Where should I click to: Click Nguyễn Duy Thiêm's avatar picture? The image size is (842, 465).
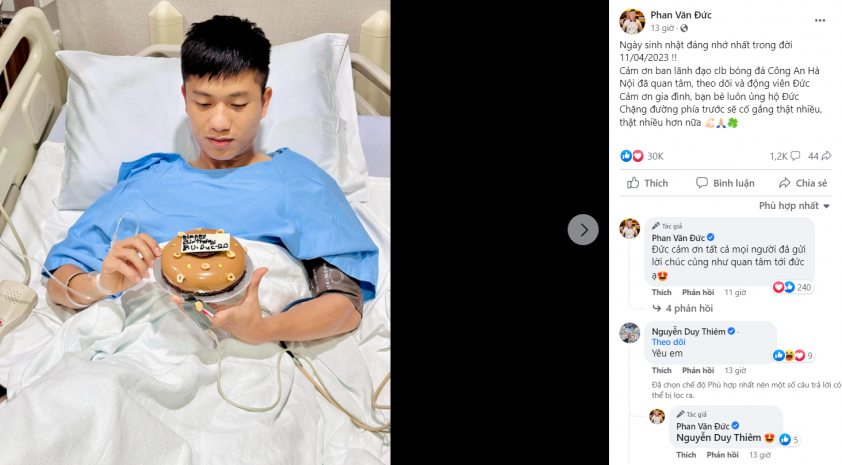point(629,333)
